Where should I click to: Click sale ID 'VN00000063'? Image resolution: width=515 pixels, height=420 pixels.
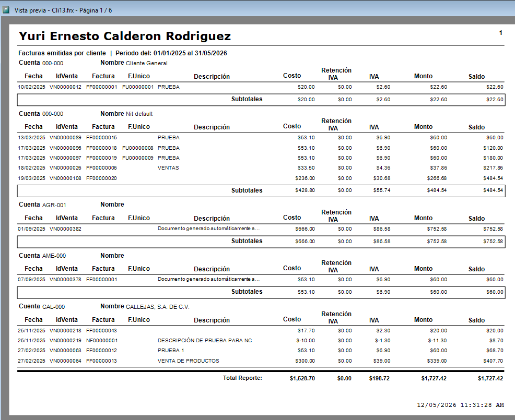pyautogui.click(x=65, y=350)
